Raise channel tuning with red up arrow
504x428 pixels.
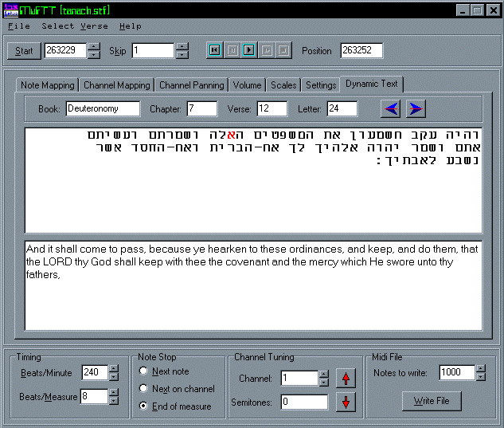(346, 379)
